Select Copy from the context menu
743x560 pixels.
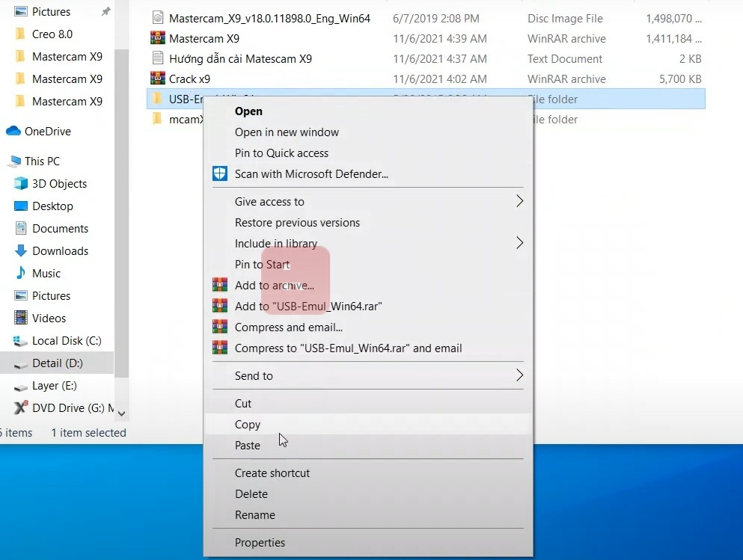tap(248, 424)
